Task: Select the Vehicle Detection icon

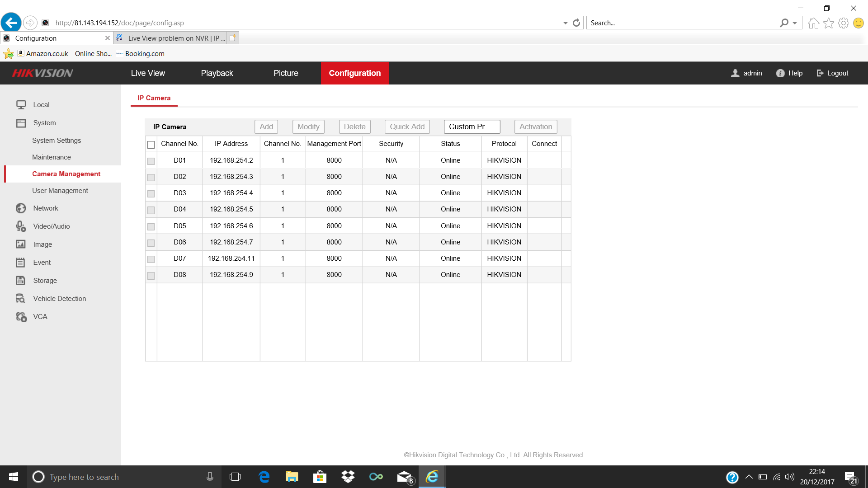Action: 21,299
